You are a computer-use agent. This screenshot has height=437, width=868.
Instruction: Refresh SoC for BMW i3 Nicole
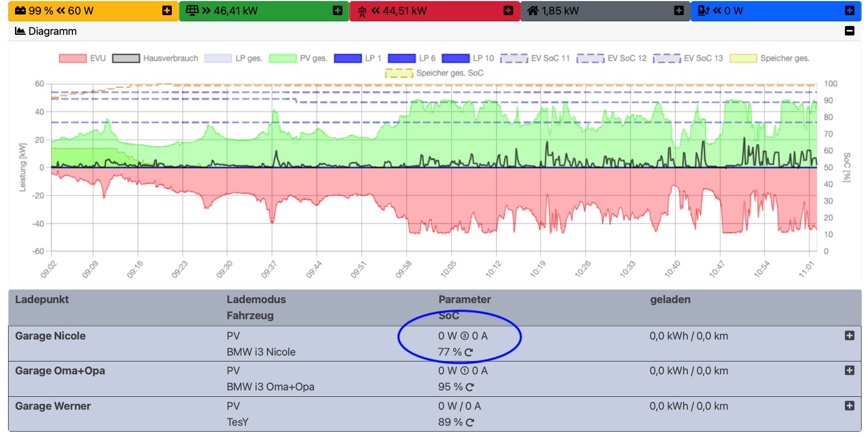[x=469, y=352]
